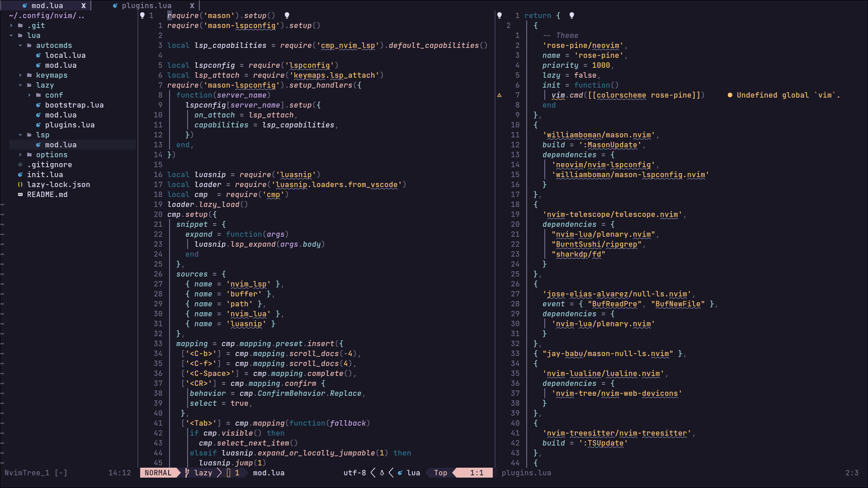Open init.lua from the file tree
The image size is (868, 488).
pyautogui.click(x=45, y=175)
